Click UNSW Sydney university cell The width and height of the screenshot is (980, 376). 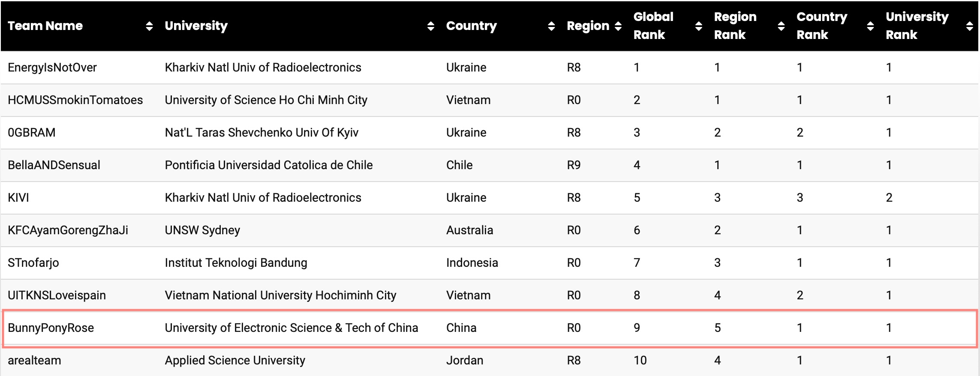pos(202,230)
